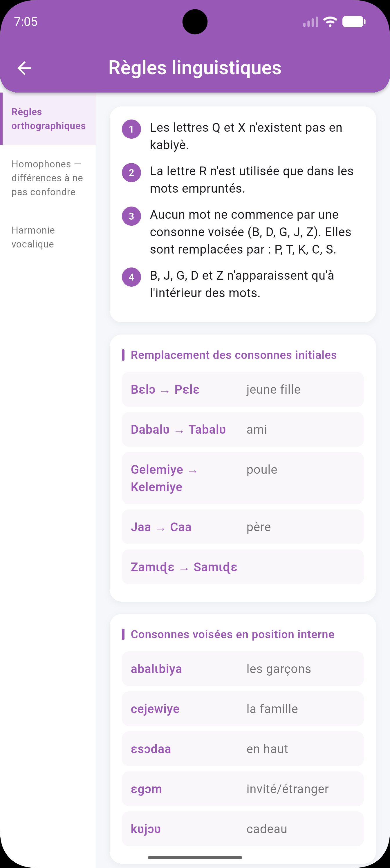Image resolution: width=390 pixels, height=868 pixels.
Task: Tap the battery status icon
Action: pyautogui.click(x=354, y=22)
